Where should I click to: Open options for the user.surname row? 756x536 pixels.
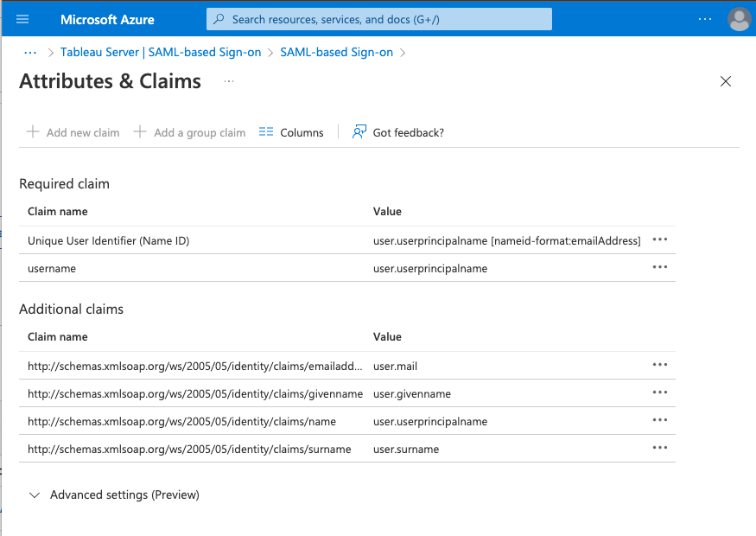click(660, 448)
